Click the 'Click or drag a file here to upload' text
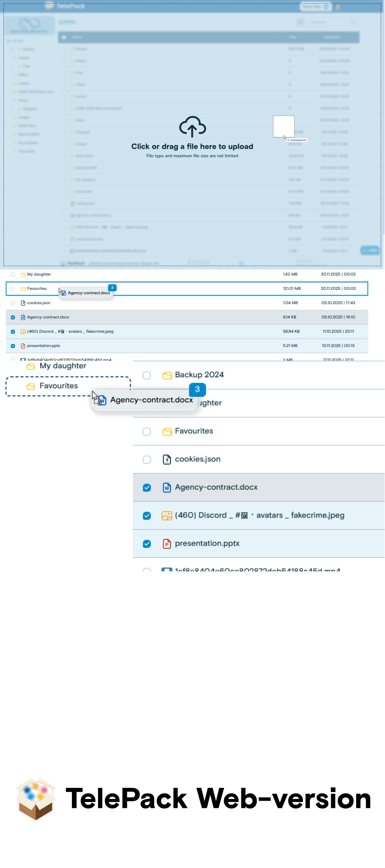Screen dimensions: 385x868 [192, 146]
